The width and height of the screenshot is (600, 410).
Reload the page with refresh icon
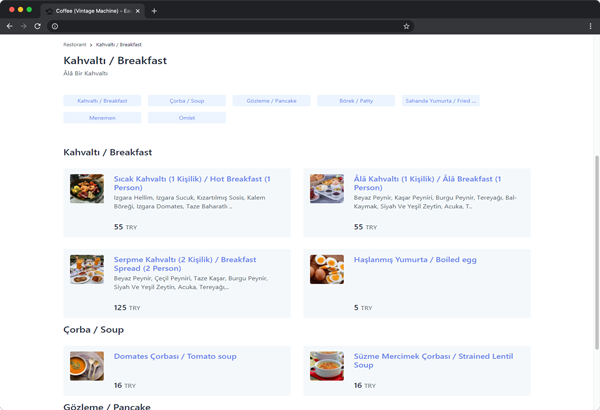point(37,26)
